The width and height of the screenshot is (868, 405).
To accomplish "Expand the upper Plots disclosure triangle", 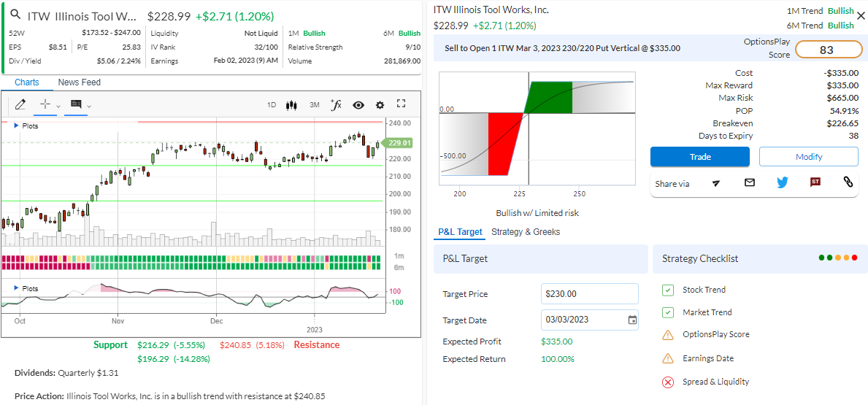I will pyautogui.click(x=15, y=126).
